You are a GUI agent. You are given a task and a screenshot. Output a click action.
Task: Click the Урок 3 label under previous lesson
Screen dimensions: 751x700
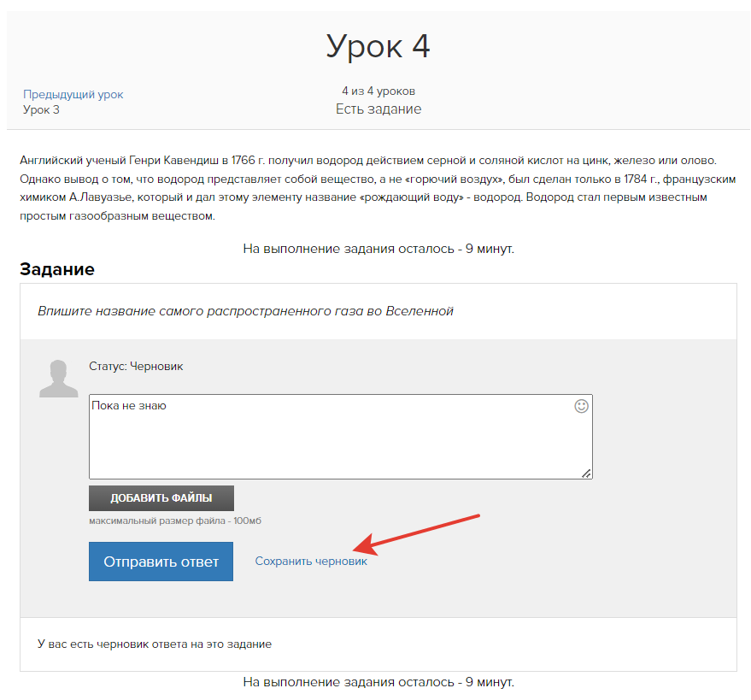tap(41, 109)
